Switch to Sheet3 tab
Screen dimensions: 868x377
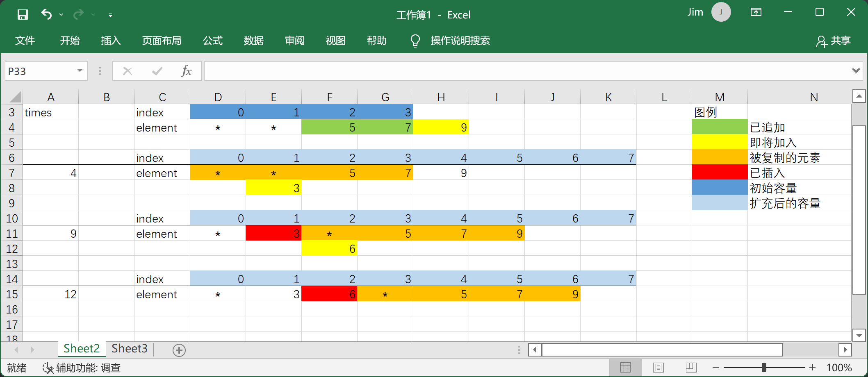coord(130,349)
